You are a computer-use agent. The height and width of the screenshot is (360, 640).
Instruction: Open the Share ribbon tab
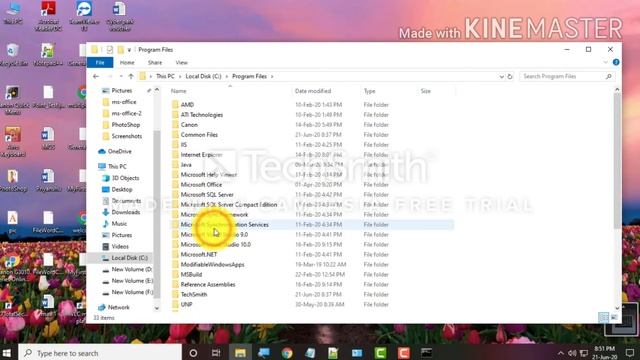(155, 62)
